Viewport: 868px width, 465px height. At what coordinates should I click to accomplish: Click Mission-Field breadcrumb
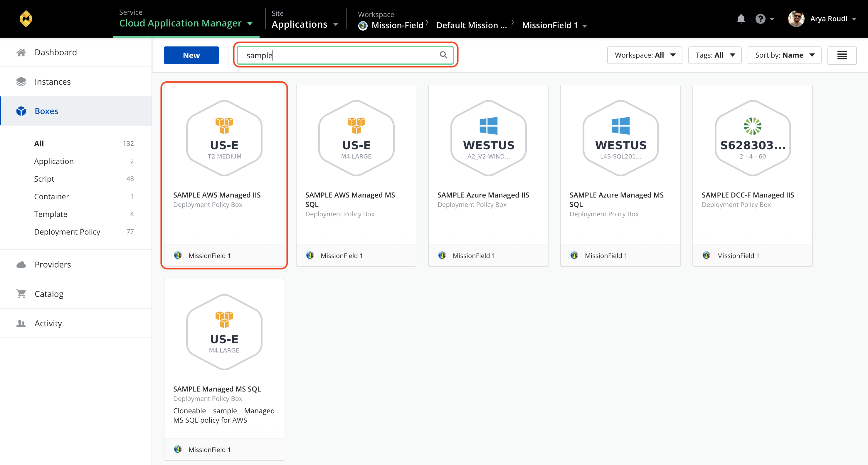point(397,26)
